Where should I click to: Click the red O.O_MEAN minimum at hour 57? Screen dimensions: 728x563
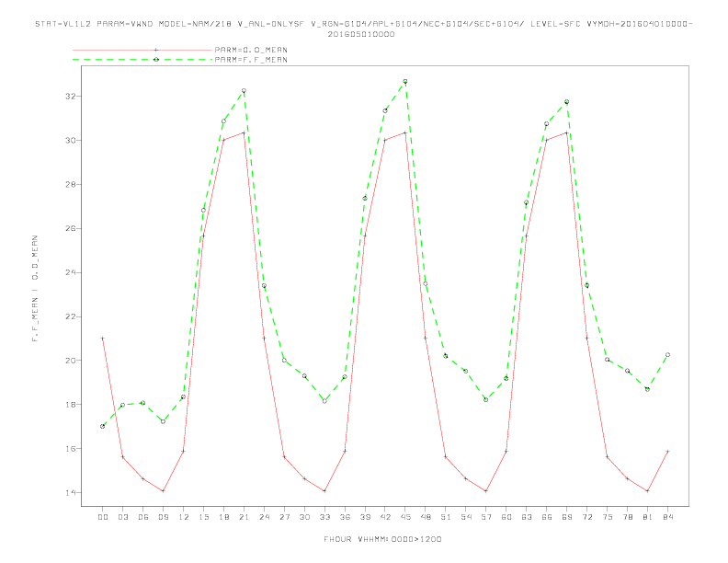tap(486, 491)
